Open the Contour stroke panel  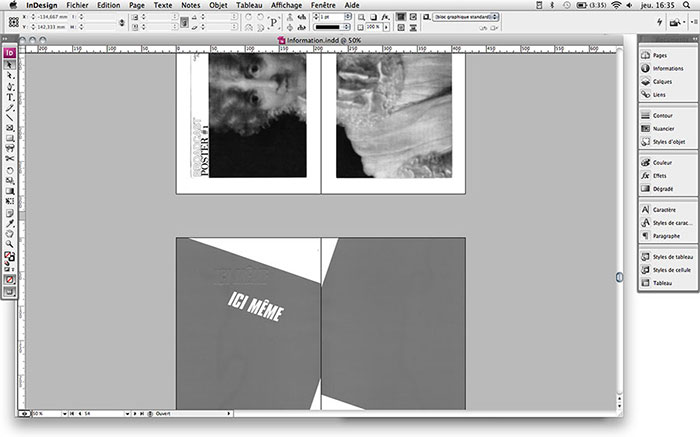[x=662, y=115]
